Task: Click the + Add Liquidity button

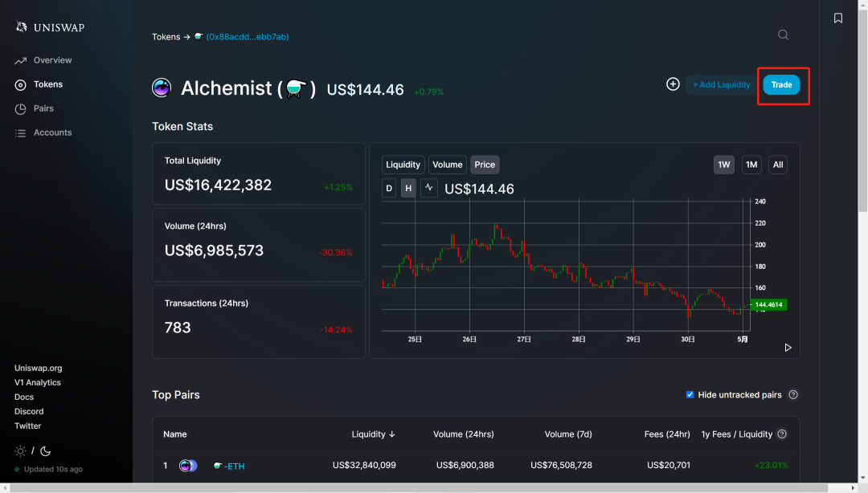Action: coord(721,84)
